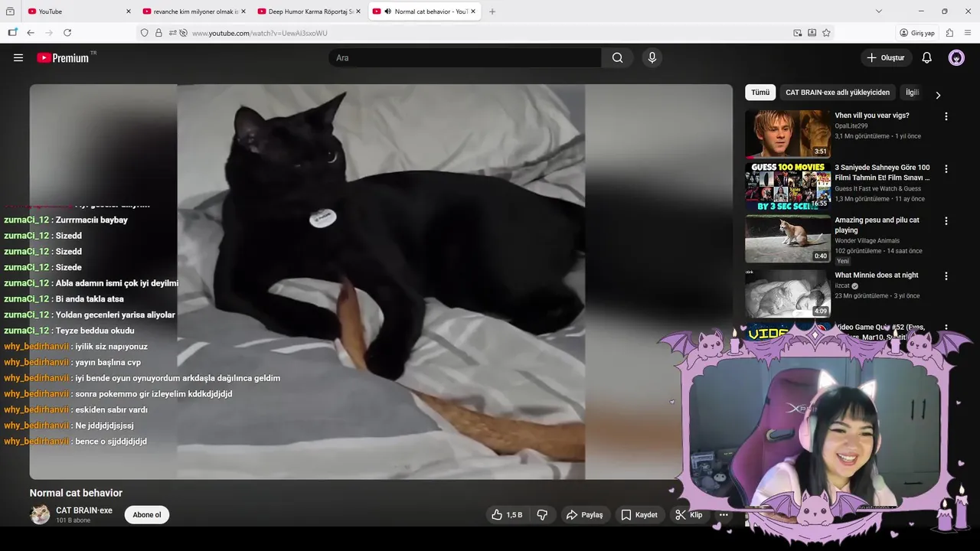The image size is (980, 551).
Task: Open What Minnie does at night thumbnail
Action: coord(788,293)
